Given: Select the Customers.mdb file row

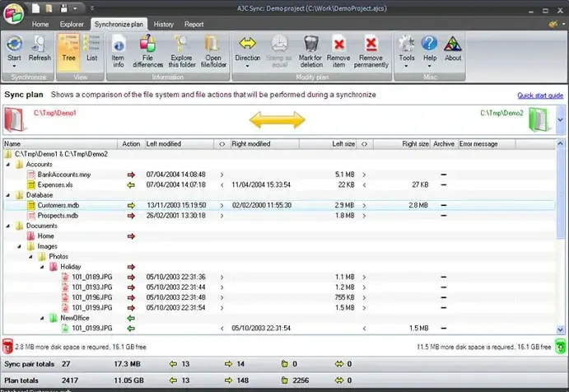Looking at the screenshot, I should [x=279, y=205].
